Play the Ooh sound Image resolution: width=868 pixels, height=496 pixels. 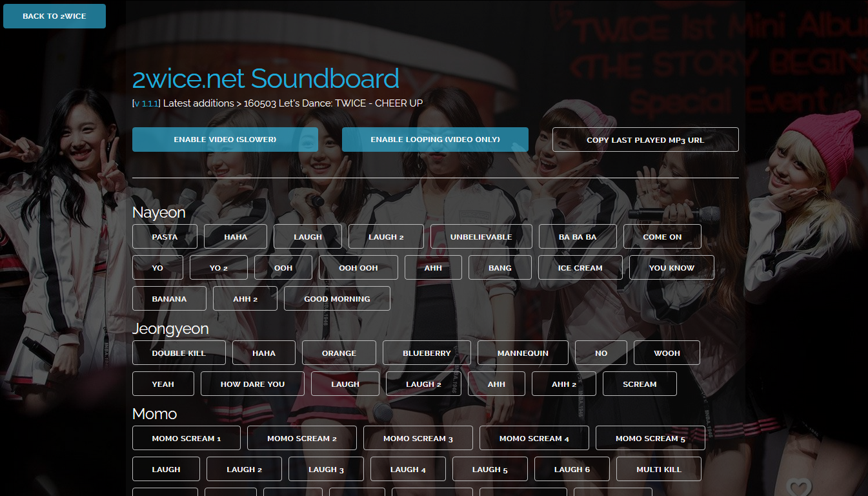[x=283, y=267]
